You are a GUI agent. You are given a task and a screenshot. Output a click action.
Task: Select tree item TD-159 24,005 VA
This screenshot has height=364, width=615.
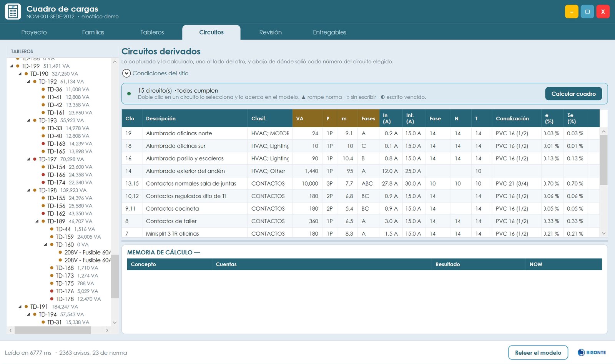pyautogui.click(x=75, y=237)
